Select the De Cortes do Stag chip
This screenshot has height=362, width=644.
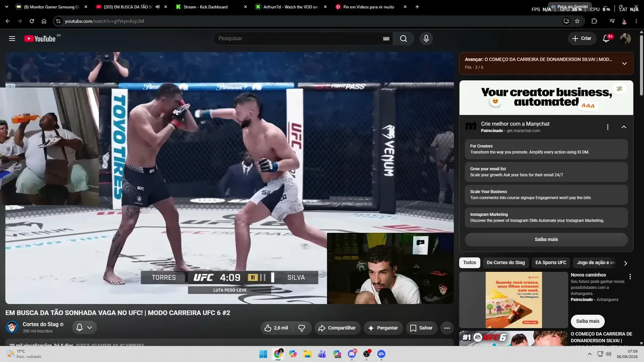506,262
